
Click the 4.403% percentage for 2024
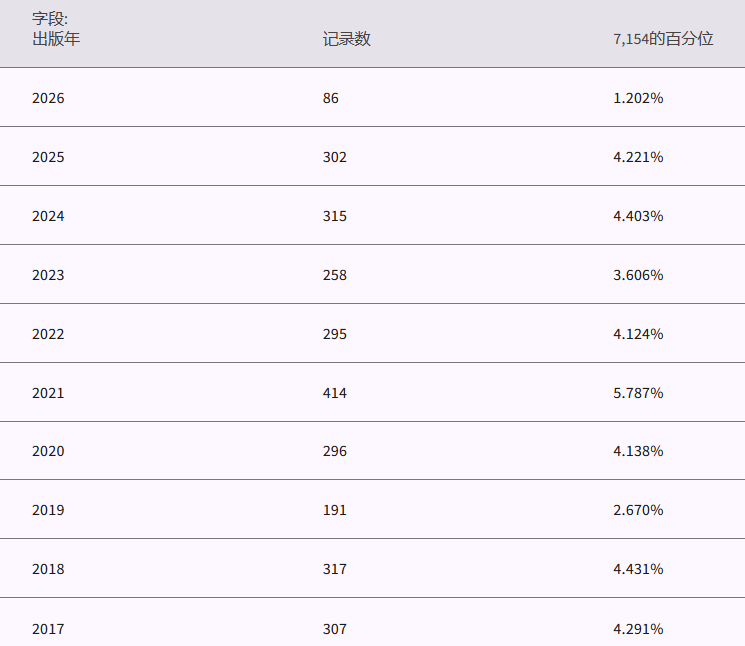click(x=638, y=216)
